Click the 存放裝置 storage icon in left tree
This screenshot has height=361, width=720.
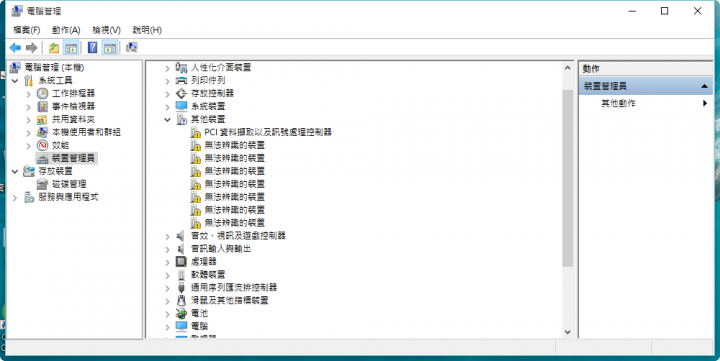click(x=29, y=171)
